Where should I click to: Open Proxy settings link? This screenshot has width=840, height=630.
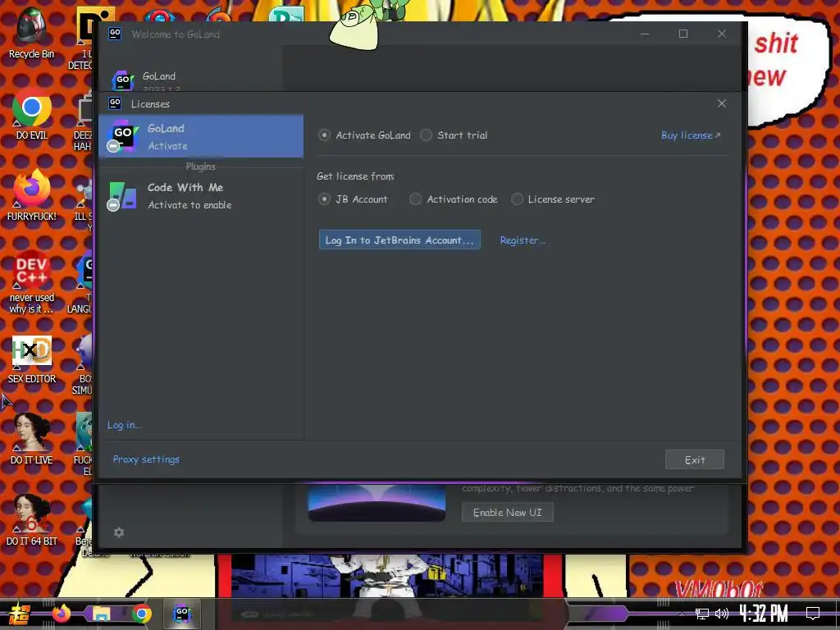coord(146,459)
